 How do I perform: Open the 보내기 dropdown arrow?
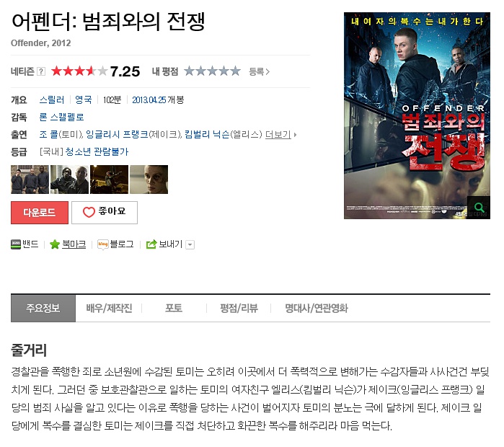(190, 245)
